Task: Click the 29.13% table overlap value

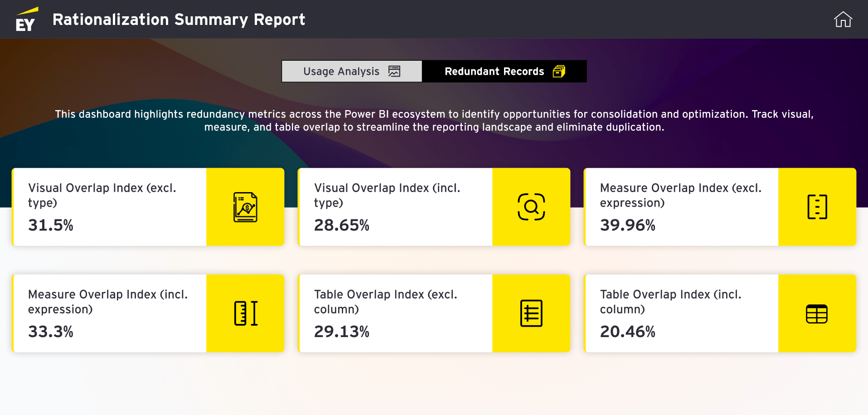Action: pyautogui.click(x=342, y=332)
